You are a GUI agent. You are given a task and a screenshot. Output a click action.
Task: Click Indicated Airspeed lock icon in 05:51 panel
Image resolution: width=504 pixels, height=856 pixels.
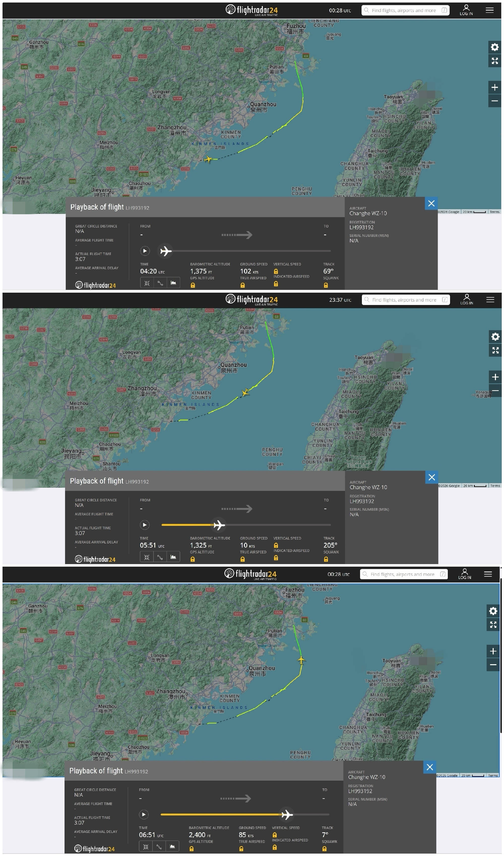(276, 558)
